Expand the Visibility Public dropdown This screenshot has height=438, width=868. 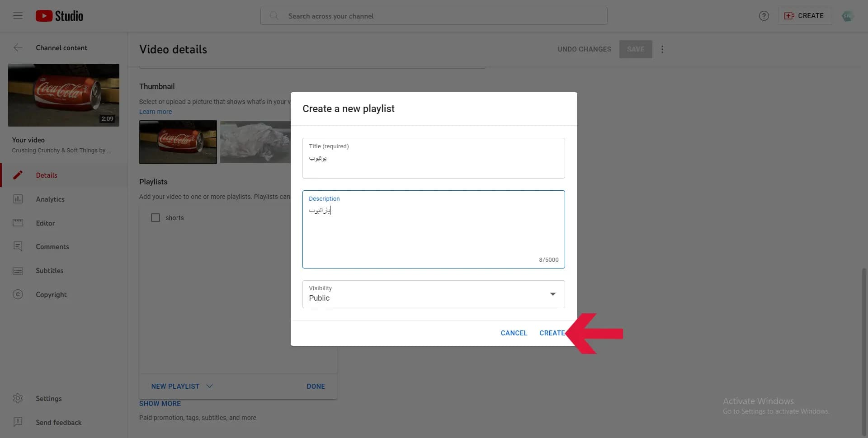click(434, 294)
